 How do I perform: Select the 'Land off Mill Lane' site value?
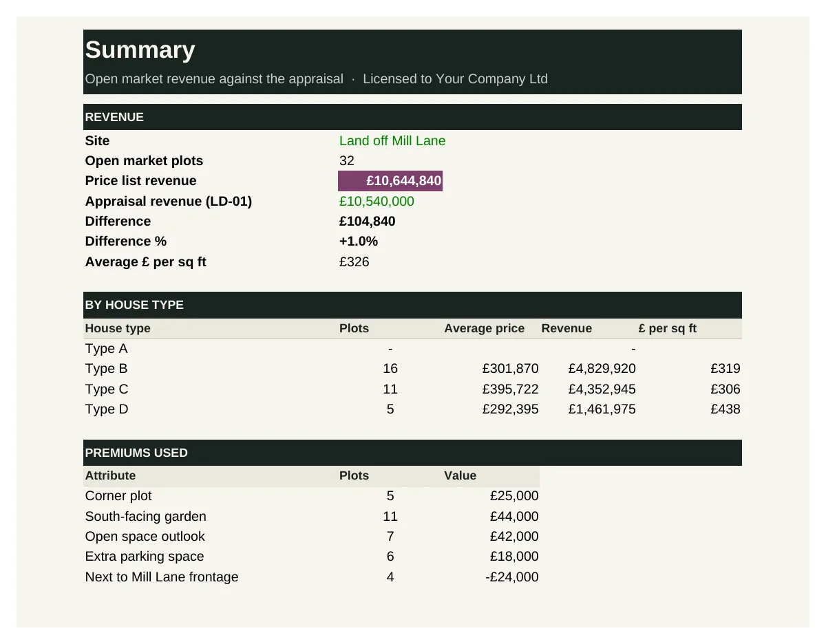392,141
